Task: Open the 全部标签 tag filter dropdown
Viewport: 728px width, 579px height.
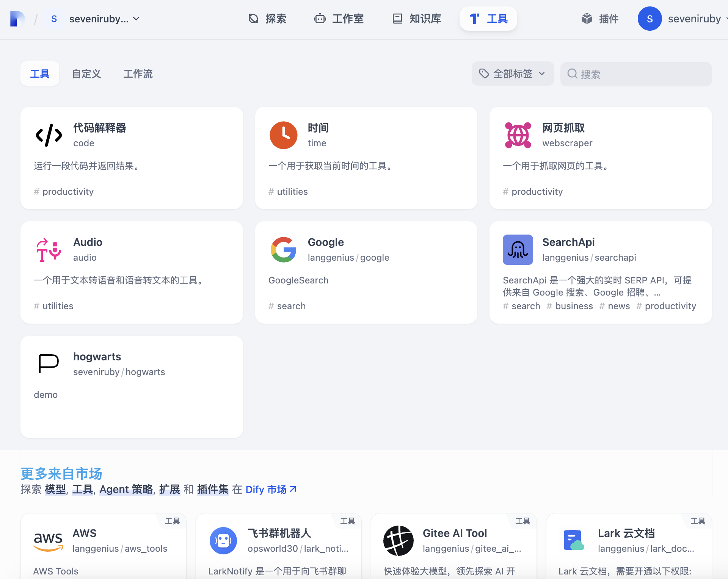Action: point(513,74)
